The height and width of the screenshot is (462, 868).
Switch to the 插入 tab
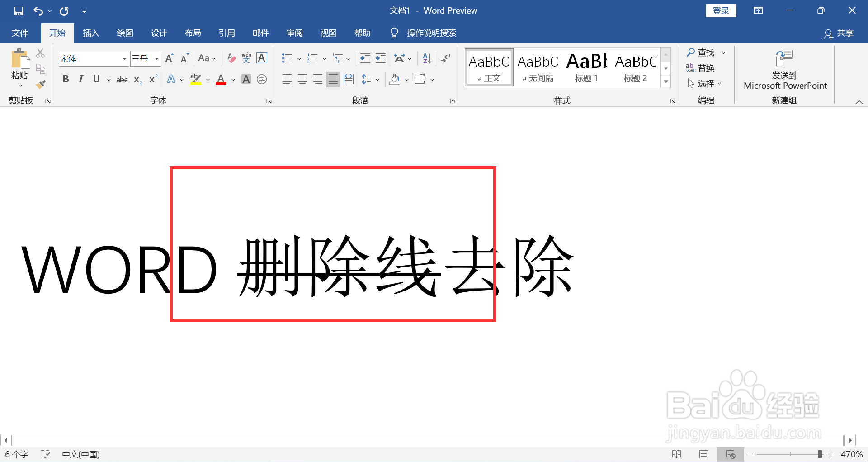[x=91, y=33]
